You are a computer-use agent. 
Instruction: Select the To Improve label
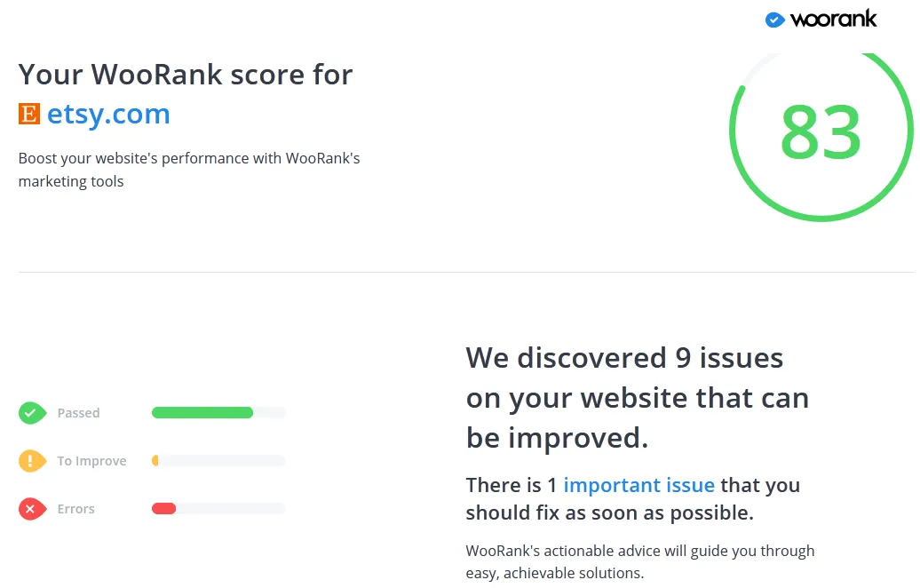(91, 461)
